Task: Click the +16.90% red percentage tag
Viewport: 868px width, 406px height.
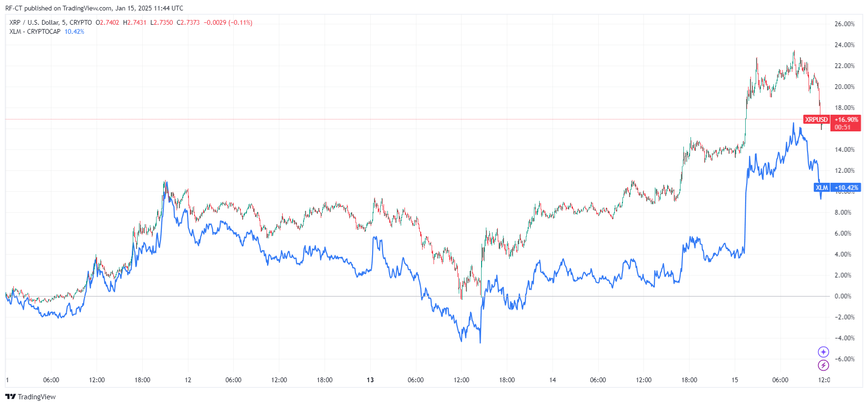Action: [846, 119]
